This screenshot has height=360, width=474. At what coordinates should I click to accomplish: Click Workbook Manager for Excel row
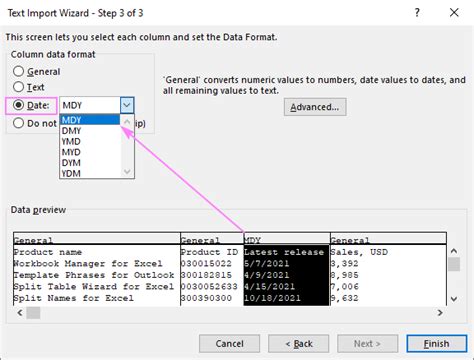click(88, 264)
